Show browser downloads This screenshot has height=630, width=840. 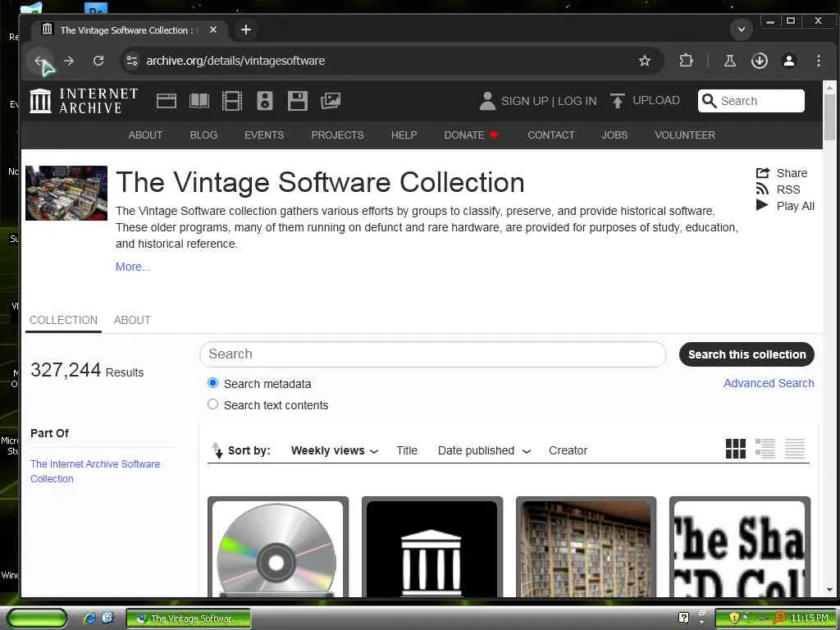click(x=759, y=61)
